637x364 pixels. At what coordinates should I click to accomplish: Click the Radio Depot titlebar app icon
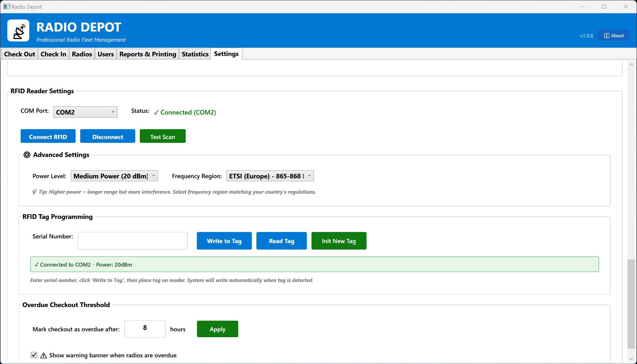(x=6, y=7)
